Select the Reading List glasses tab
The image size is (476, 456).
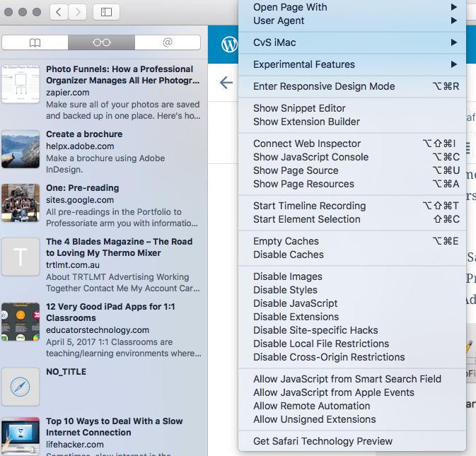pyautogui.click(x=101, y=42)
